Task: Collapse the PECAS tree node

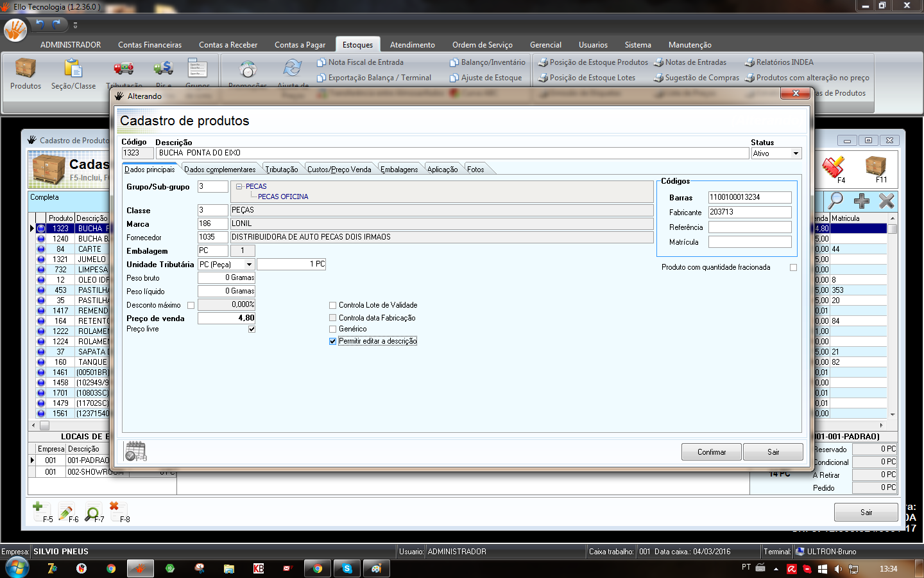Action: click(x=239, y=186)
